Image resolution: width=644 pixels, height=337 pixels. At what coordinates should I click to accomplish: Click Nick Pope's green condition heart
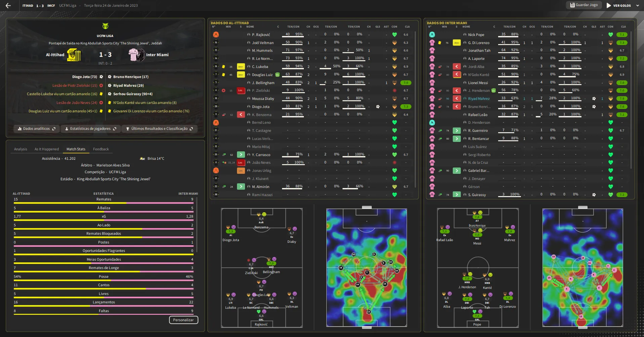610,35
